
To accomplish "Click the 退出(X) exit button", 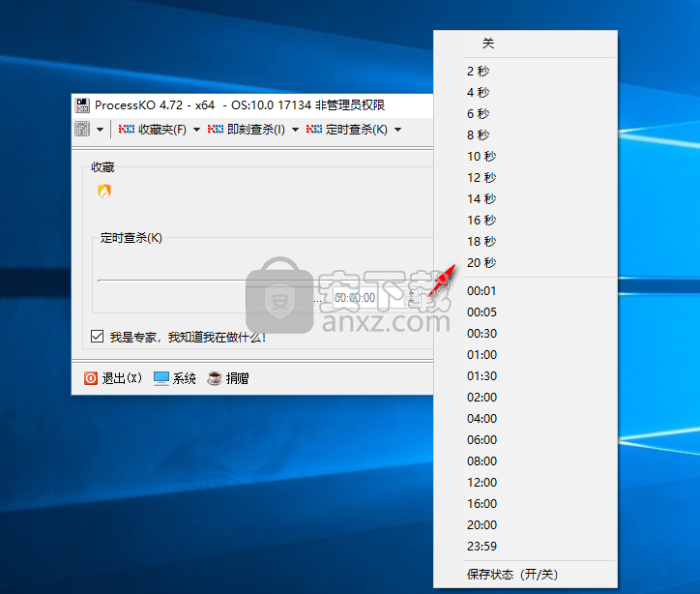I will click(113, 378).
